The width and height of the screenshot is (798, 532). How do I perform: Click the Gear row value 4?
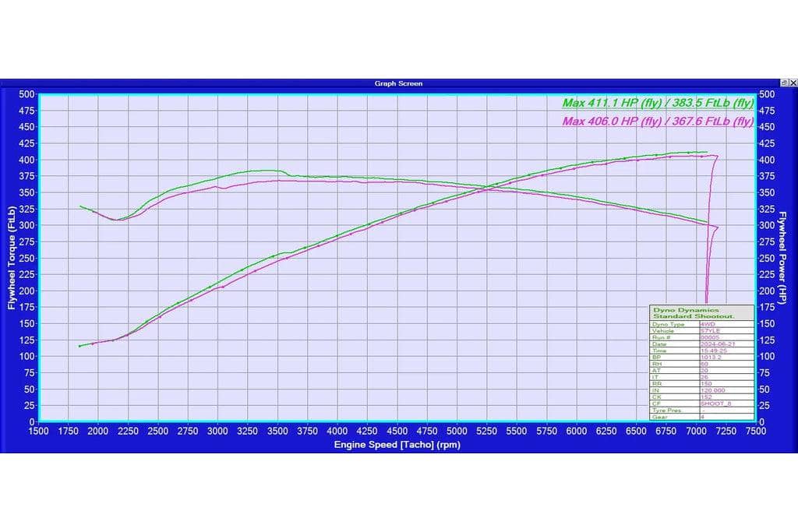[x=703, y=417]
